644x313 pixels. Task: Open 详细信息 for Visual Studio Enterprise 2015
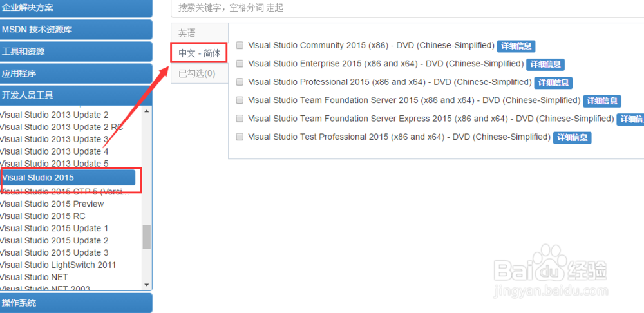coord(545,64)
